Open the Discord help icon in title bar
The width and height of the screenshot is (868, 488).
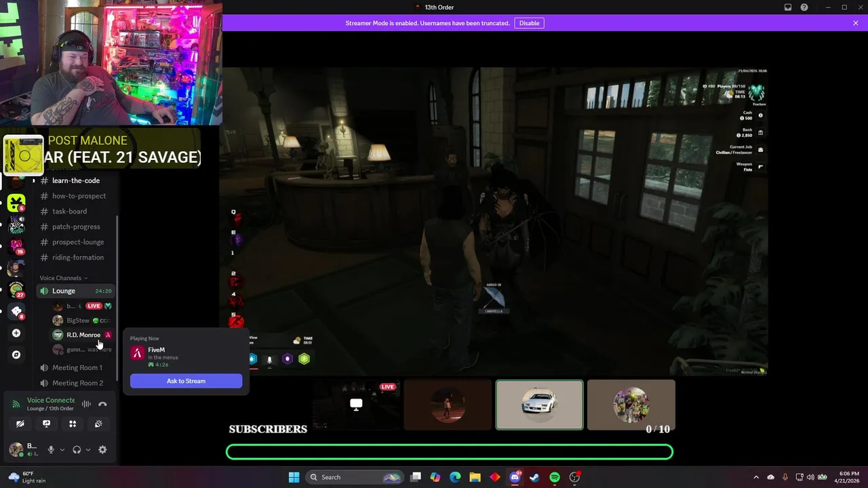coord(804,7)
